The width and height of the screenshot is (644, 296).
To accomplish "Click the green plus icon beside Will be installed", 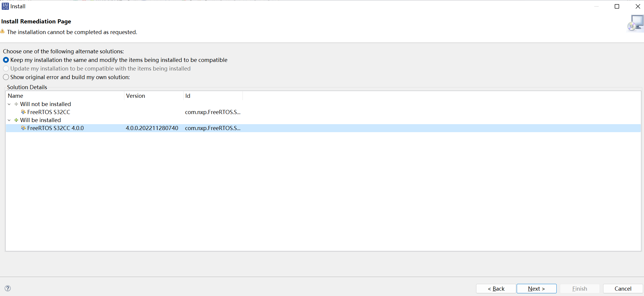I will pos(16,120).
